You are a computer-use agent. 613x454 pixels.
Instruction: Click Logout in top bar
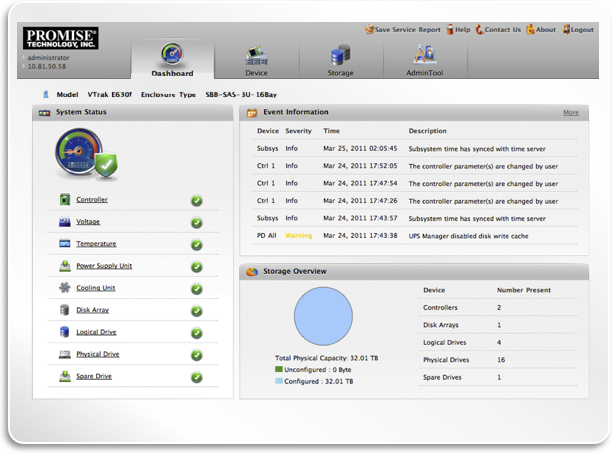[582, 30]
